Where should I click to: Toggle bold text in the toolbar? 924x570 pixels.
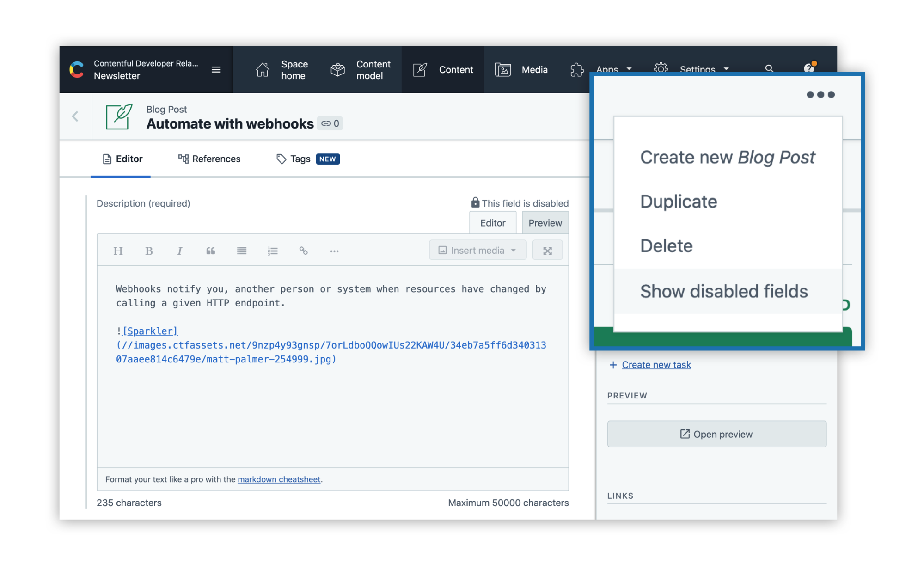149,251
